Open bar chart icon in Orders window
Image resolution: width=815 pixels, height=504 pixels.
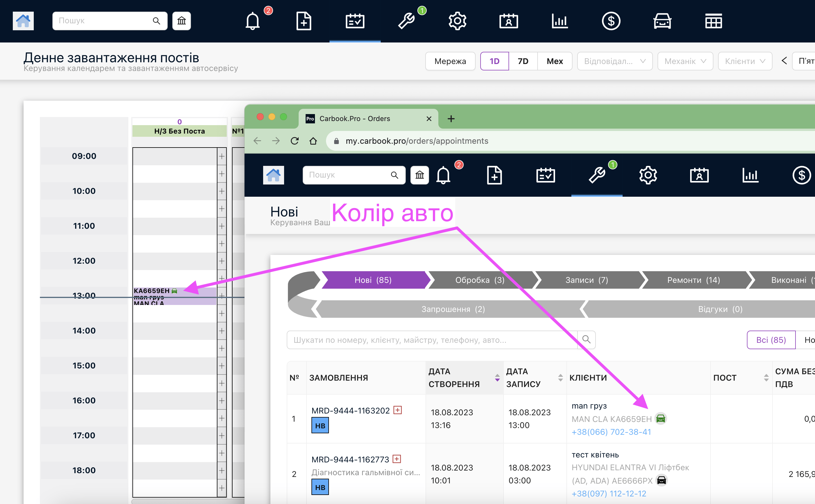point(750,175)
